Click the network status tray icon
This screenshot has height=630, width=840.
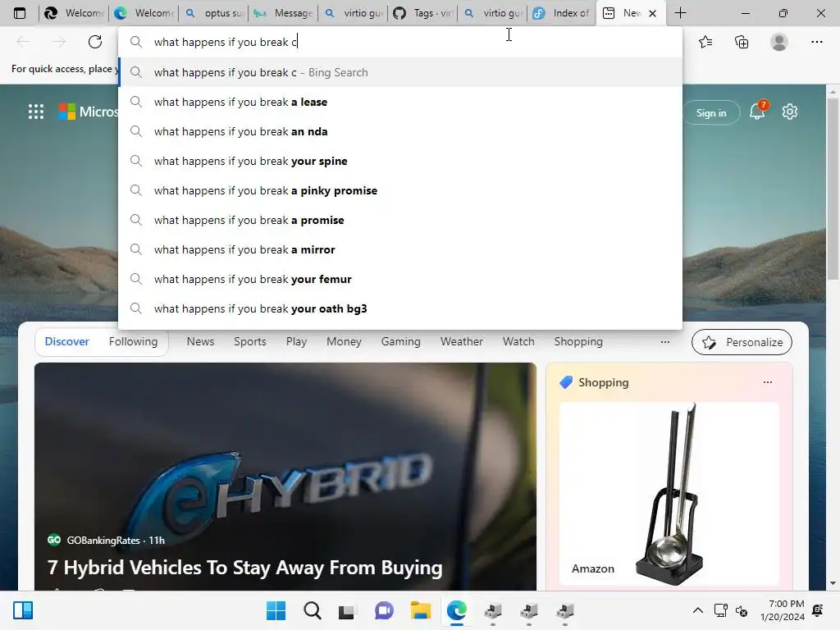720,610
